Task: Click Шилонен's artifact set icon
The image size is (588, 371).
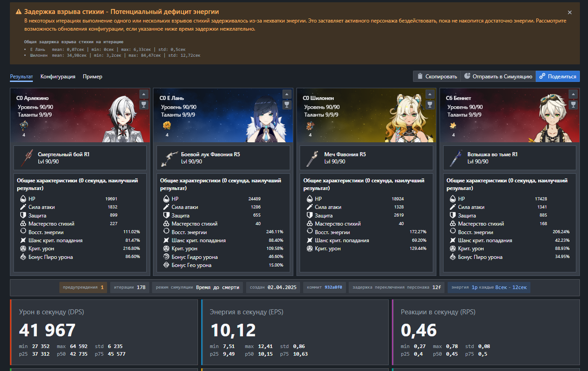Action: pyautogui.click(x=310, y=125)
